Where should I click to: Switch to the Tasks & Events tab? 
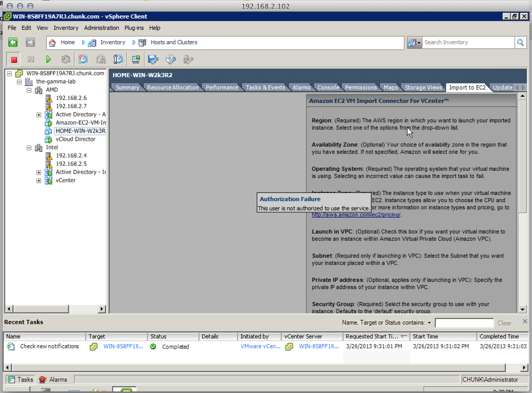point(265,87)
